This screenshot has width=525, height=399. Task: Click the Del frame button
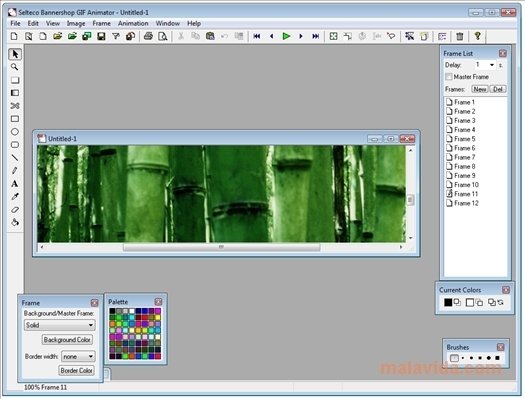pyautogui.click(x=498, y=89)
